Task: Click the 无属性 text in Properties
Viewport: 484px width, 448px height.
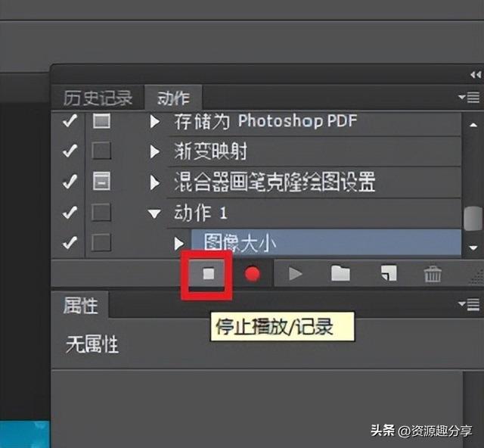Action: (x=92, y=344)
